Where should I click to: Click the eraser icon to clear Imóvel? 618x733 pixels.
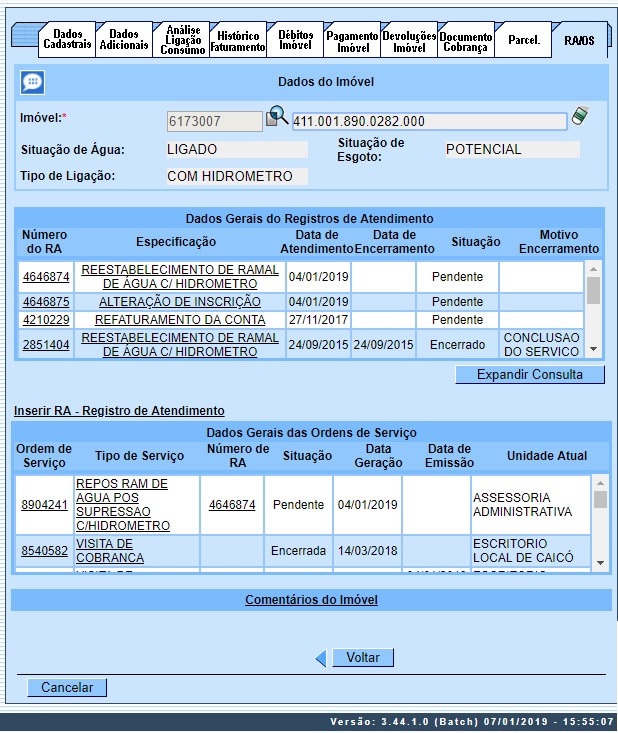[x=580, y=118]
